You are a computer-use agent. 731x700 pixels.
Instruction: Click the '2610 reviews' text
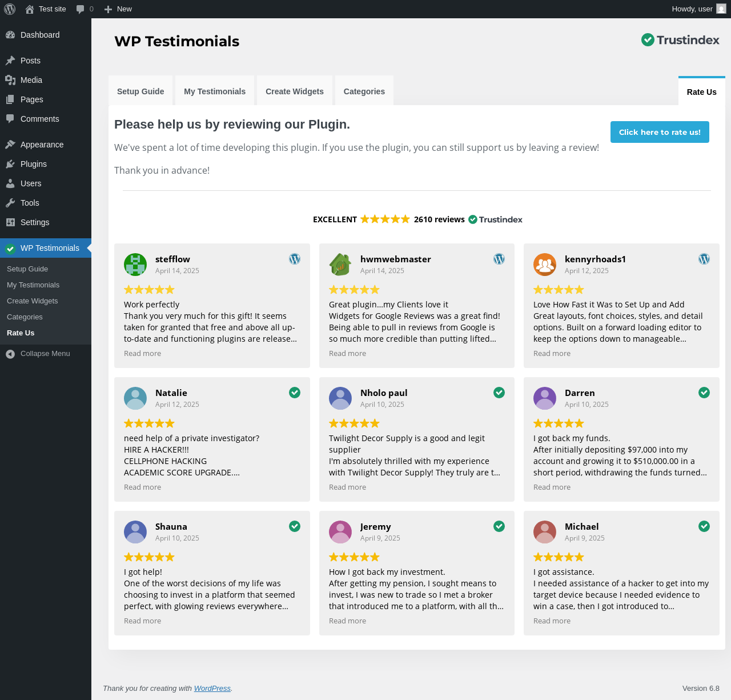[x=439, y=219]
